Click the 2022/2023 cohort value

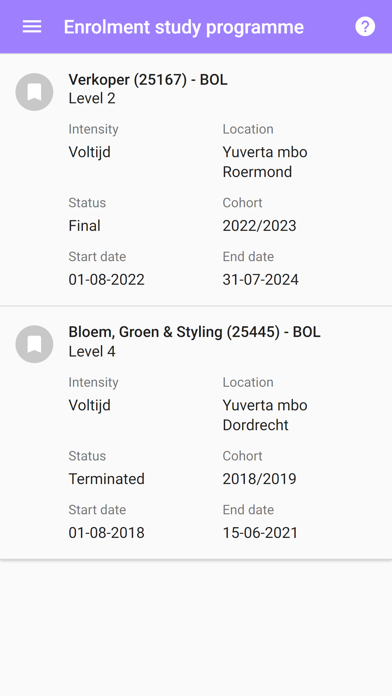click(259, 226)
